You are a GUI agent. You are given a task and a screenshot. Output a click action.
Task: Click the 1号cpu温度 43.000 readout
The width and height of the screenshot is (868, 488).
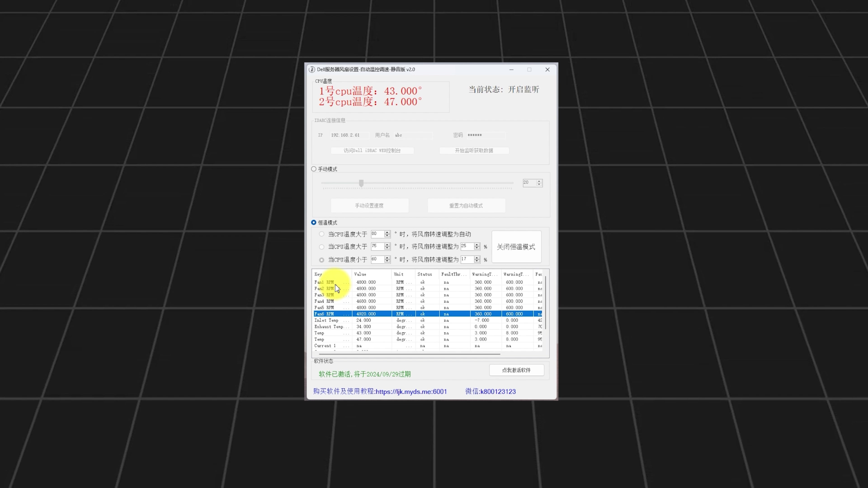pyautogui.click(x=370, y=91)
